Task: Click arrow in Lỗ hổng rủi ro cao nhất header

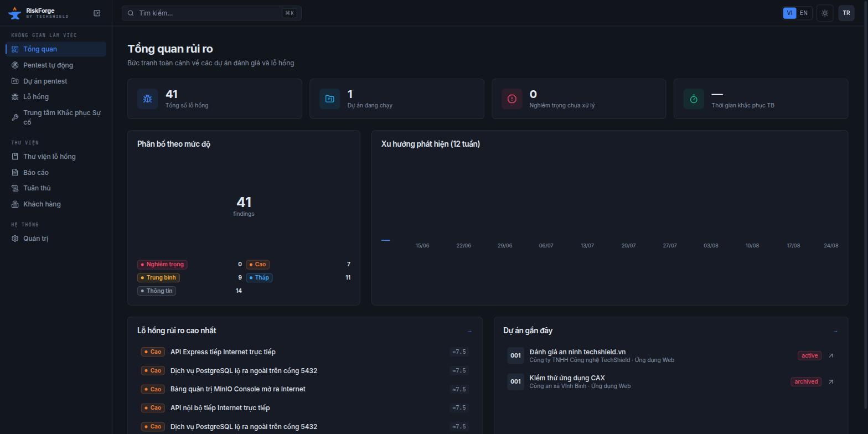Action: click(469, 331)
